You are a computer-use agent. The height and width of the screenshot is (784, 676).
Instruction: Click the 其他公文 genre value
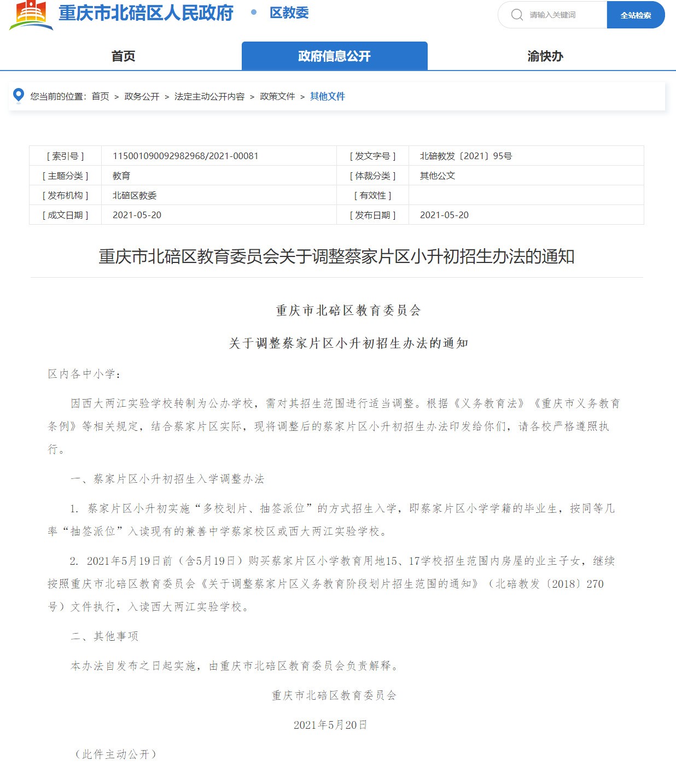click(438, 175)
